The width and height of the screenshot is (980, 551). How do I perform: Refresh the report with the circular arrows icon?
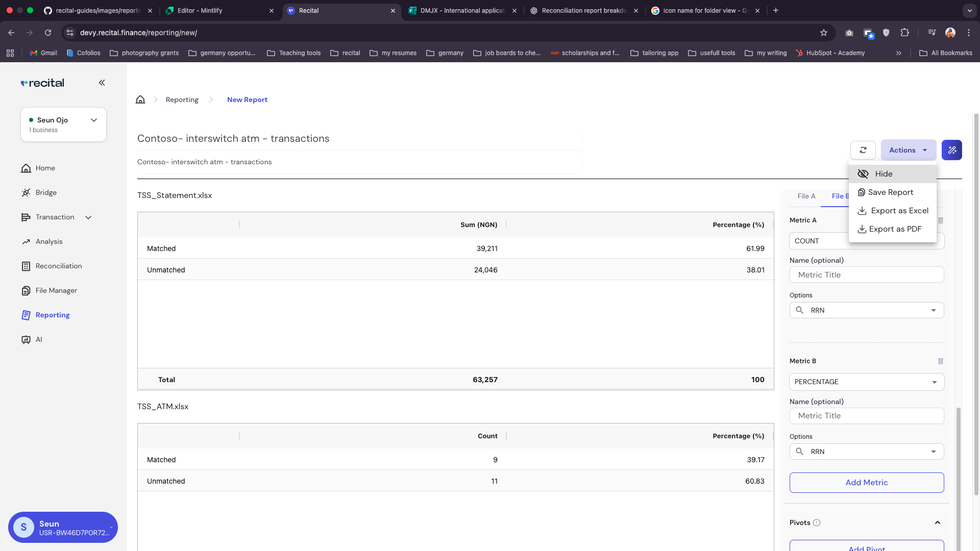tap(863, 150)
